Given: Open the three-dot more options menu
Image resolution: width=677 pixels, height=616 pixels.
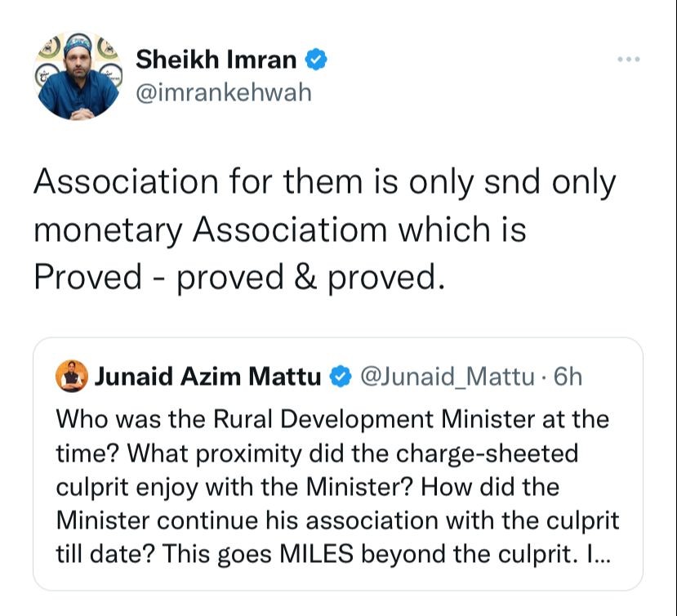Looking at the screenshot, I should [629, 59].
